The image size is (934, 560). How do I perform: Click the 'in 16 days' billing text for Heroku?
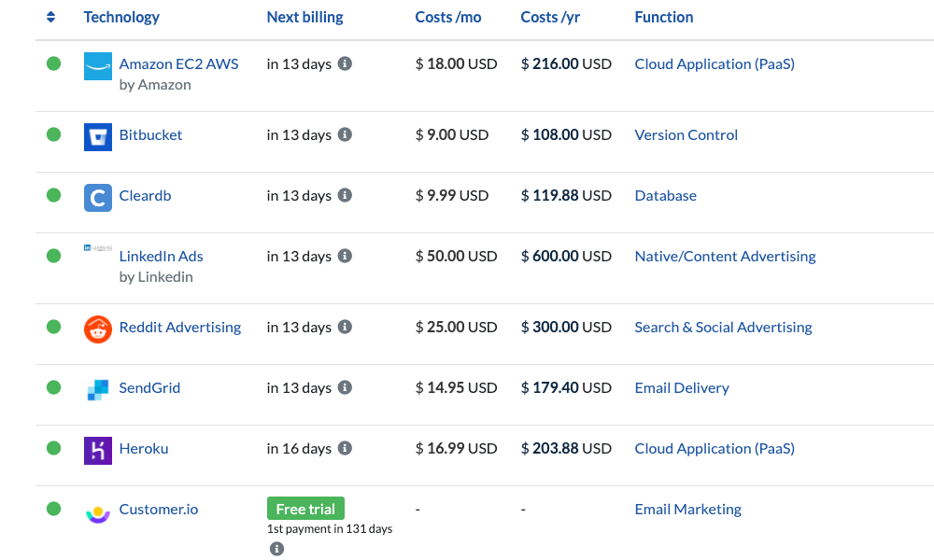point(299,449)
